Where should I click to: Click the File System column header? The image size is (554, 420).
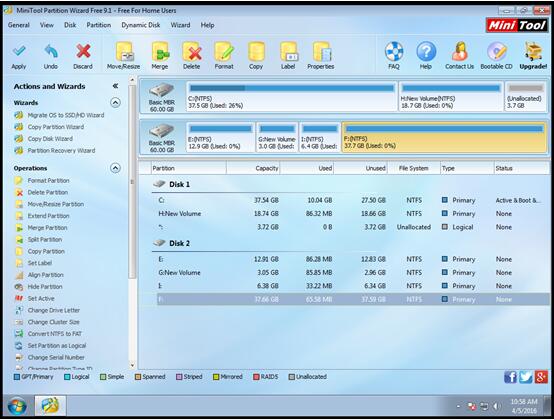tap(413, 168)
